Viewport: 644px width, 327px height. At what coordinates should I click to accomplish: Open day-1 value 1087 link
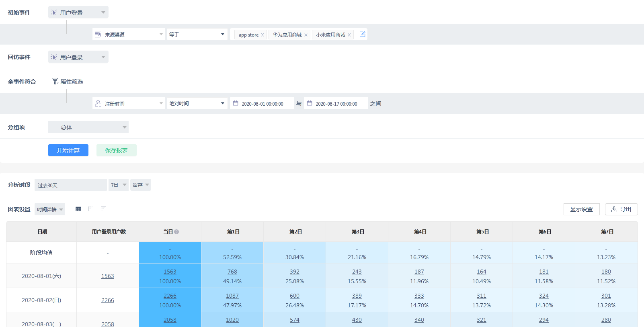click(232, 296)
